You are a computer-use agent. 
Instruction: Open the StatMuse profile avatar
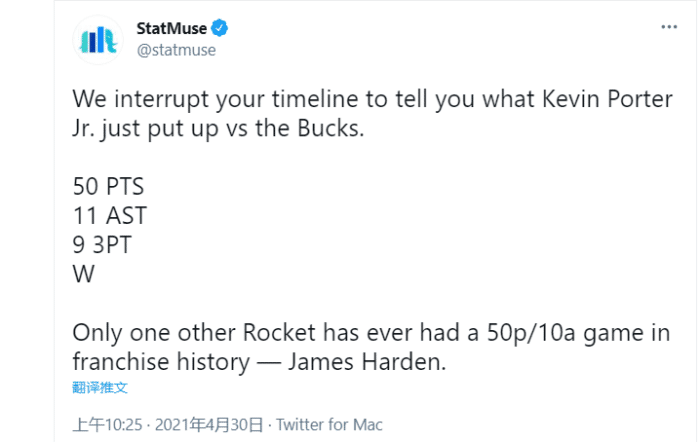coord(98,39)
